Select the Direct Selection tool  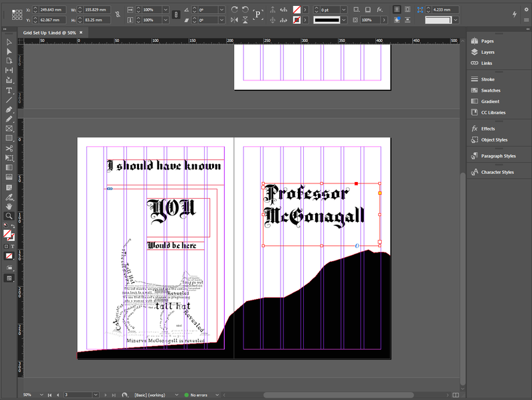9,51
